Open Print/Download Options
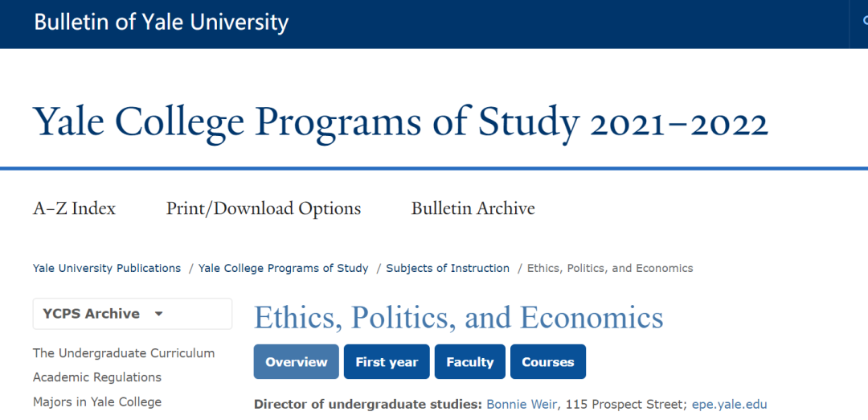 tap(264, 209)
